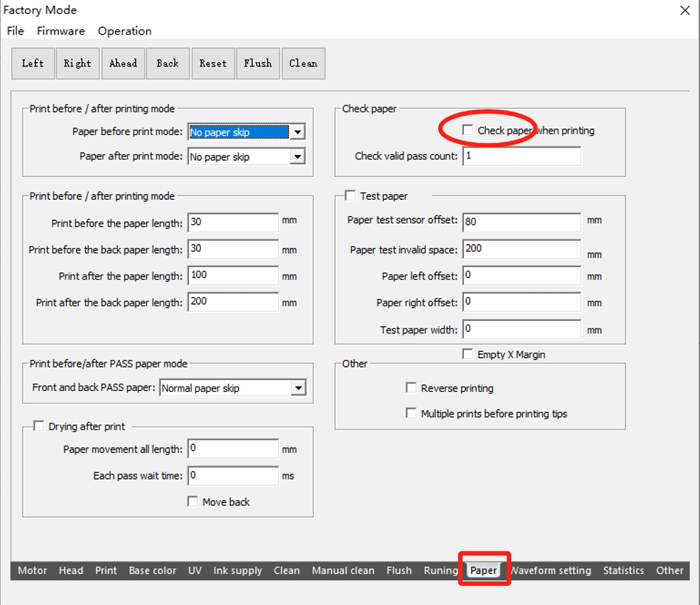
Task: Switch to the Waveform setting tab
Action: point(551,570)
